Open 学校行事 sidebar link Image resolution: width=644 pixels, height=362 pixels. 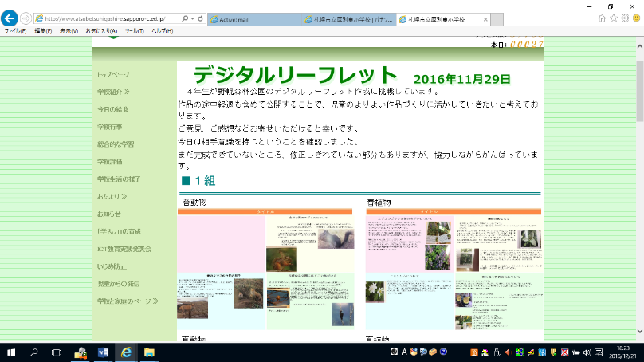point(110,127)
